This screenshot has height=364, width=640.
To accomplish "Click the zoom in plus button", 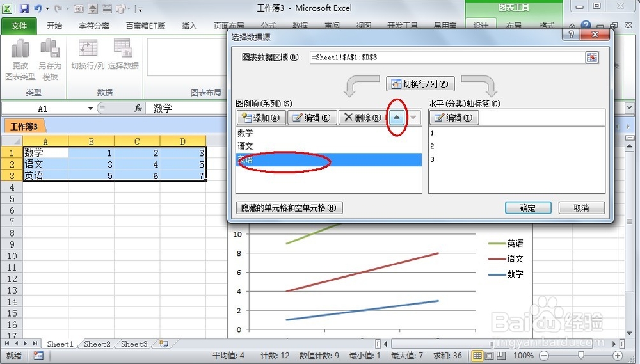I will pos(618,356).
